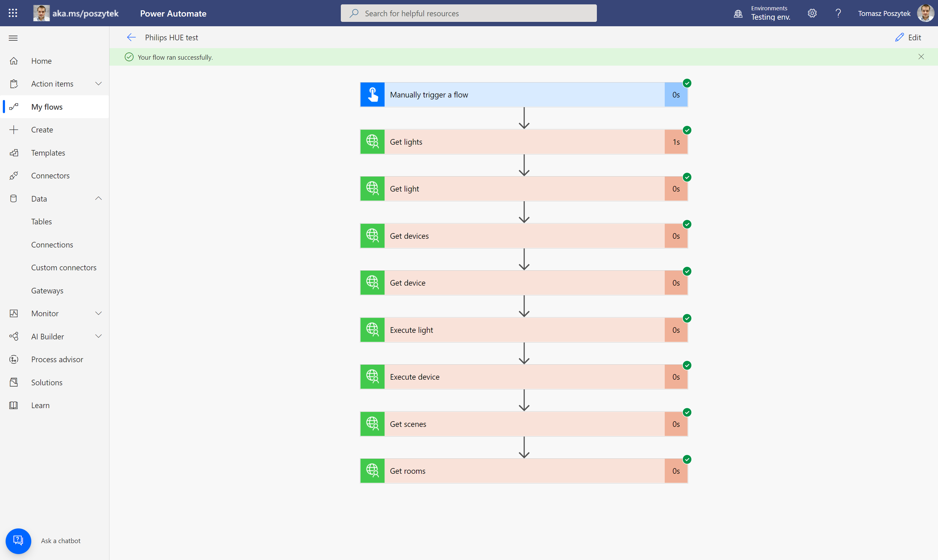
Task: Click the Get lights connector icon
Action: [372, 142]
